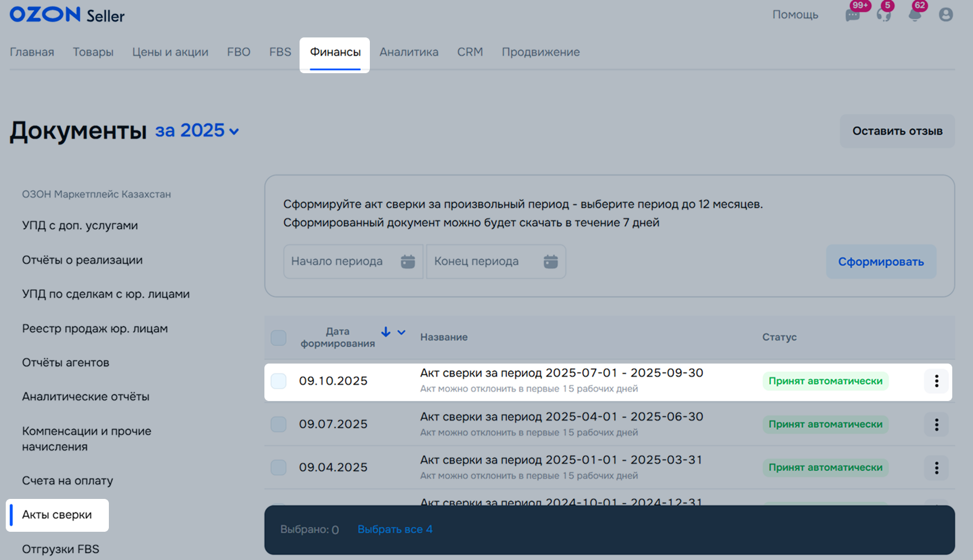Click calendar icon in Конец периода field
Viewport: 973px width, 560px height.
point(551,262)
